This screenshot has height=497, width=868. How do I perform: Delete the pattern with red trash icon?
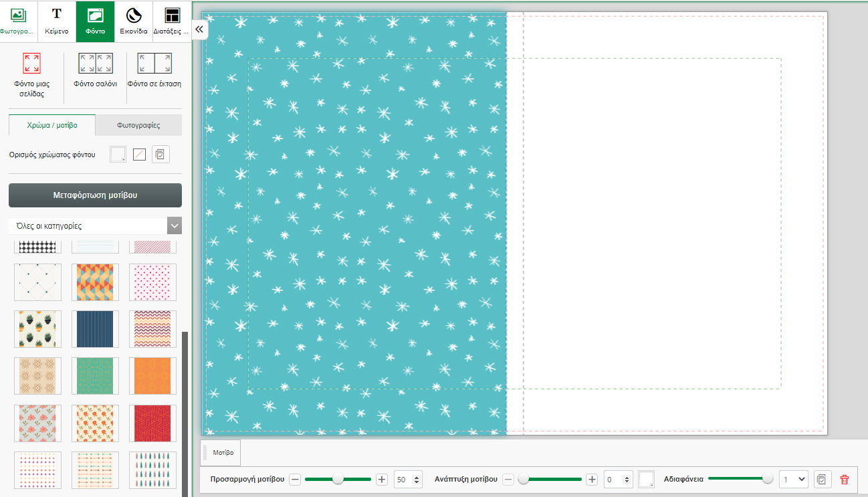tap(845, 480)
